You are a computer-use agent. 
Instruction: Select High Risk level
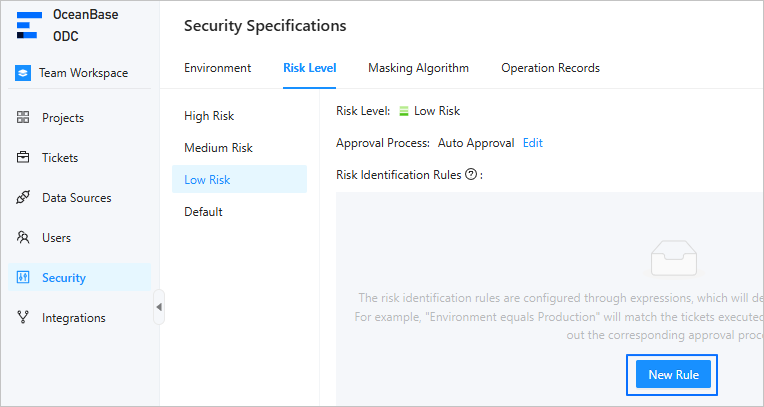tap(209, 116)
